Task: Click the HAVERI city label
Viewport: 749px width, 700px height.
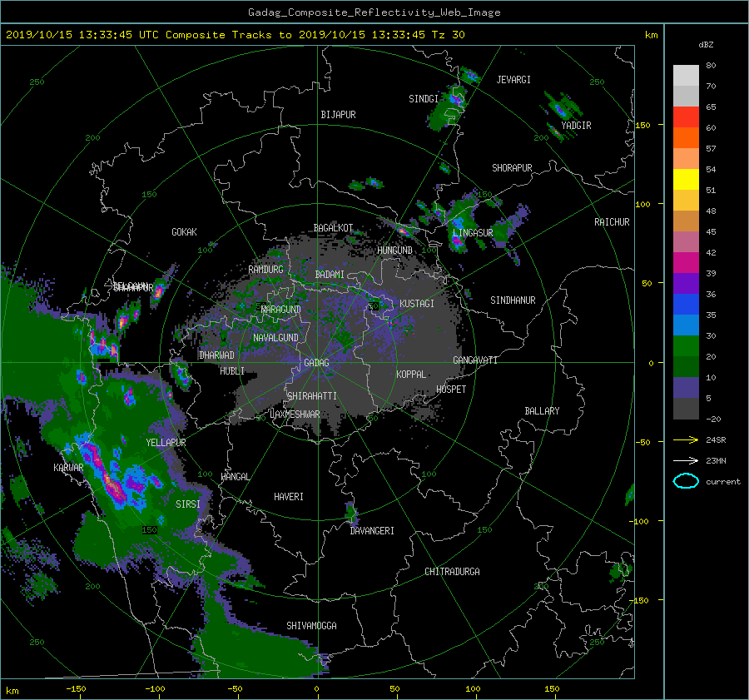Action: point(289,497)
